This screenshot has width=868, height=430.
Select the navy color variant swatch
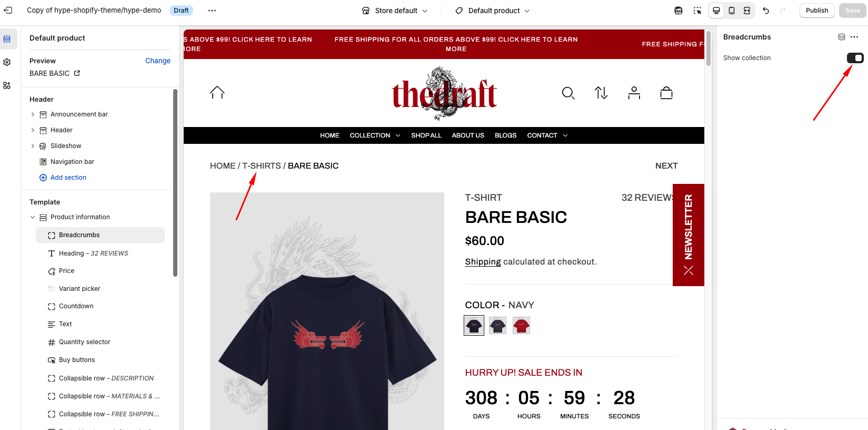click(x=474, y=326)
